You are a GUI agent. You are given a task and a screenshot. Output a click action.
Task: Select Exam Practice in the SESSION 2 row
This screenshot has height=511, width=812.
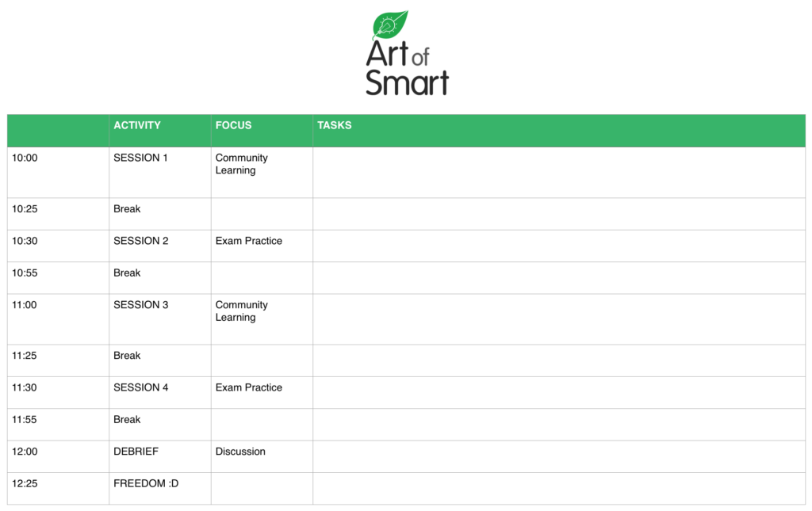(249, 242)
